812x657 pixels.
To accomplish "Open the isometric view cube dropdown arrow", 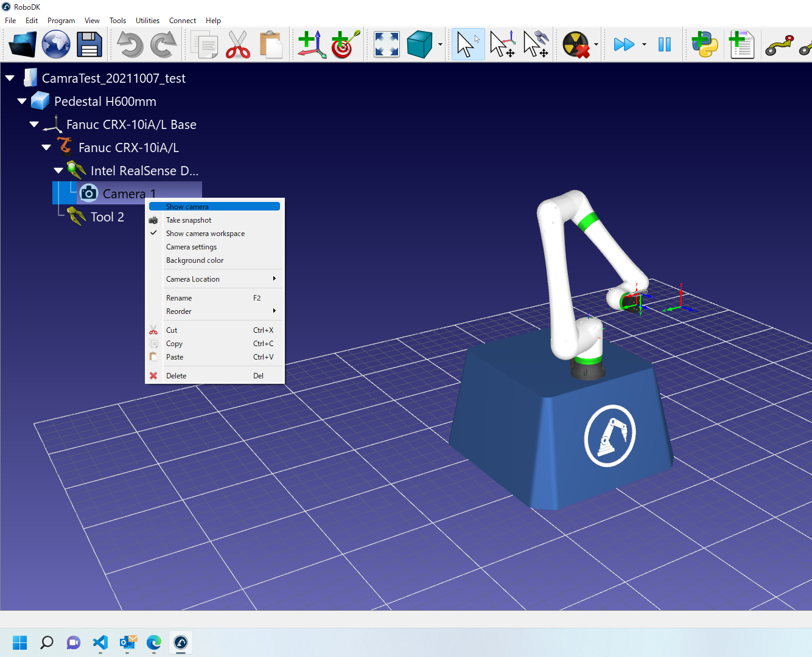I will pyautogui.click(x=440, y=44).
